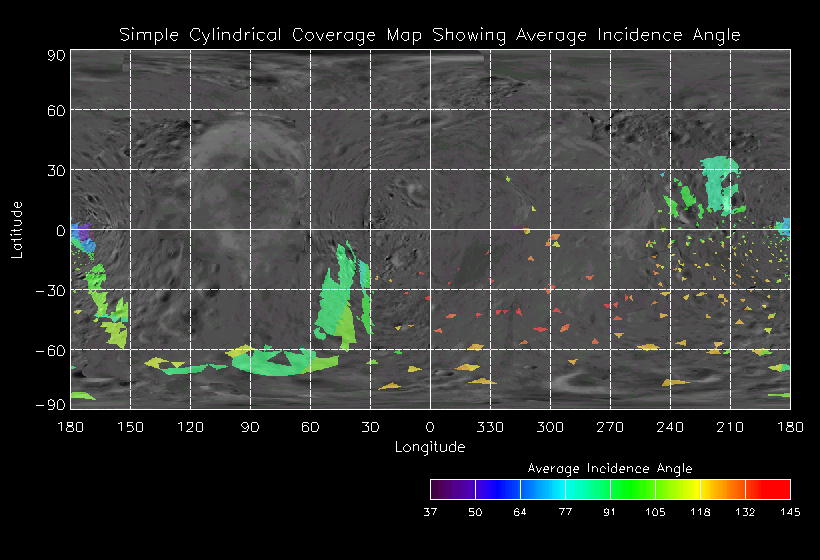Select the 132 label under the color bar
This screenshot has height=560, width=820.
pos(745,512)
